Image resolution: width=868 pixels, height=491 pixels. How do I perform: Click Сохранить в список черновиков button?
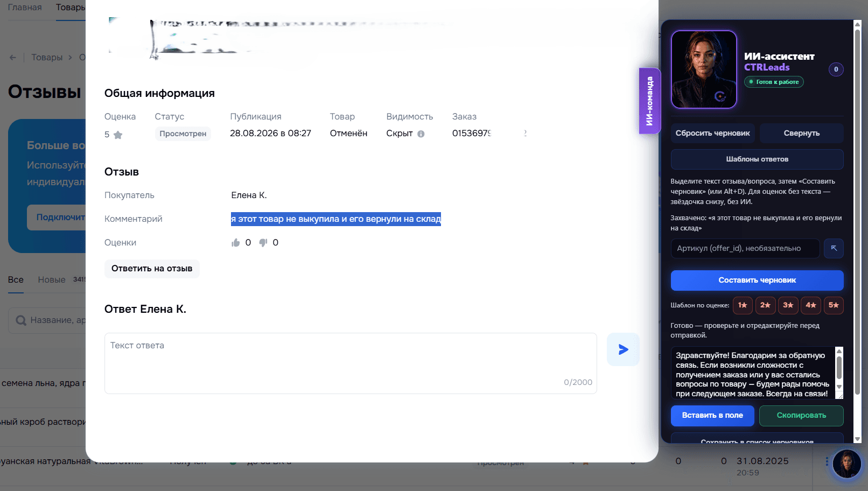pos(757,438)
